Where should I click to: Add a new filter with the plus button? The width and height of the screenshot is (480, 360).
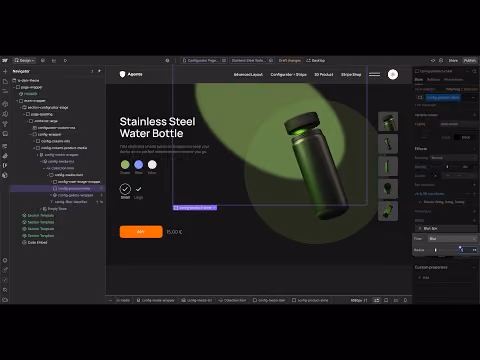474,220
